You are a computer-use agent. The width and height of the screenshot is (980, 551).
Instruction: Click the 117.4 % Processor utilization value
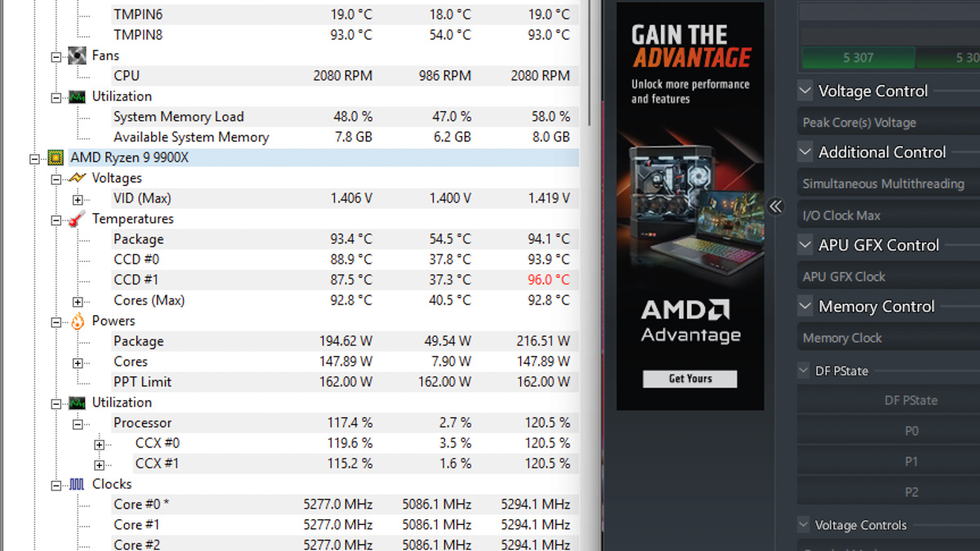point(349,423)
